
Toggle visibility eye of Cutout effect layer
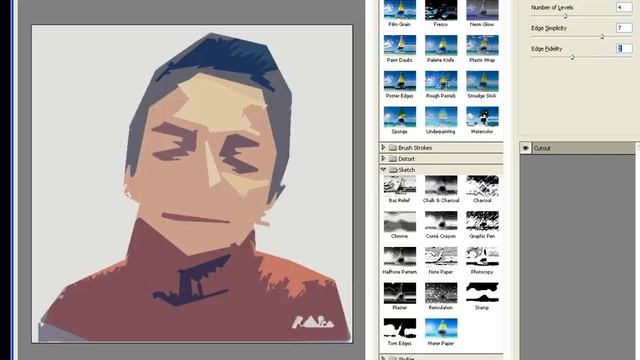[x=526, y=148]
